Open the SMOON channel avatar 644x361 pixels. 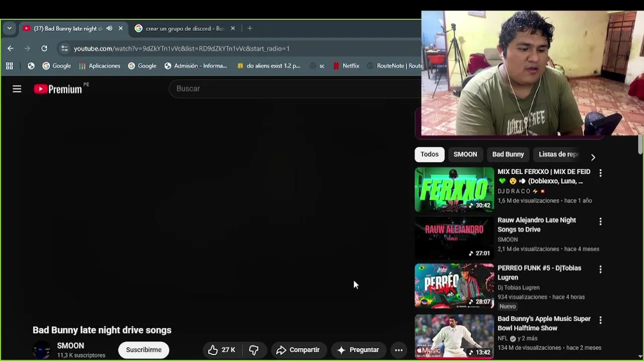tap(42, 350)
